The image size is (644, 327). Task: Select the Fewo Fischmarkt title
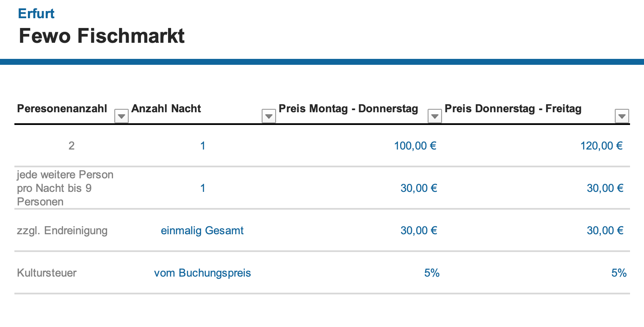(x=102, y=36)
